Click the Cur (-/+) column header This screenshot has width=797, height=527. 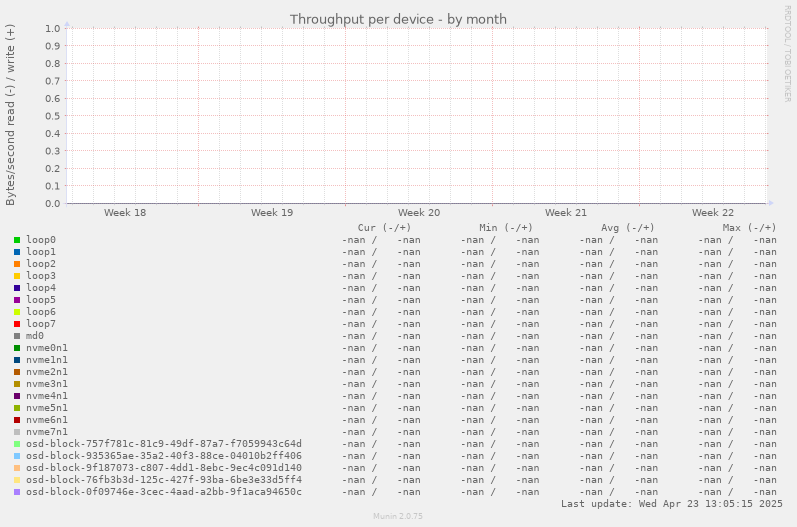[384, 228]
